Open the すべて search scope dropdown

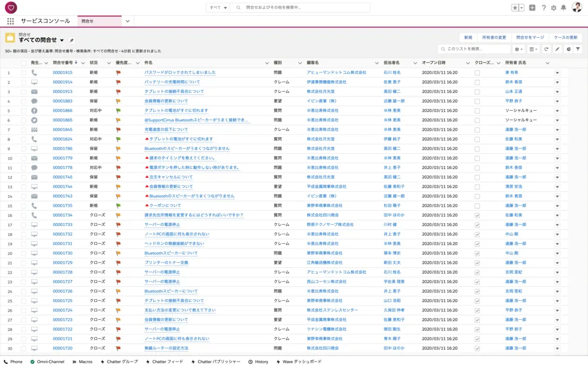[218, 8]
